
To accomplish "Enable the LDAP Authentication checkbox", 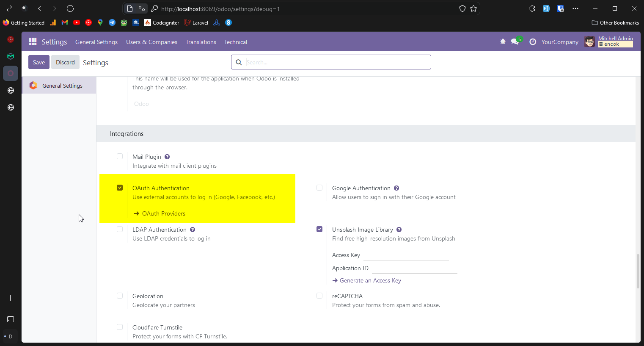I will [120, 229].
